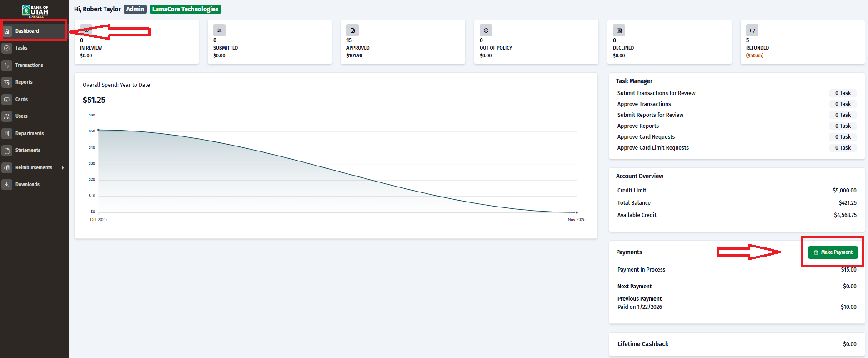Click the Make Payment button
Screen dimensions: 868x358
pyautogui.click(x=833, y=252)
